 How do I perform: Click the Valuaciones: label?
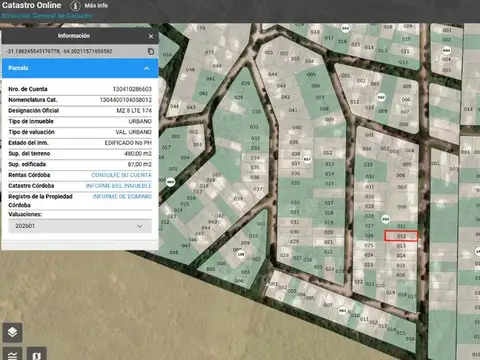[x=25, y=214]
